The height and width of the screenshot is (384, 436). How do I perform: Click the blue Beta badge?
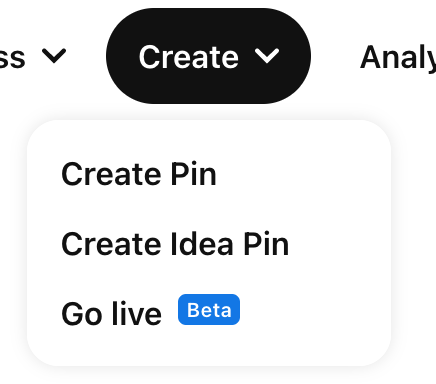(x=209, y=310)
